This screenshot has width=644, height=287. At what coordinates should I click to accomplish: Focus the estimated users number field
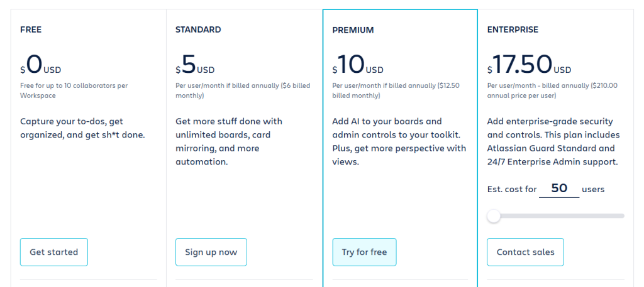click(558, 188)
